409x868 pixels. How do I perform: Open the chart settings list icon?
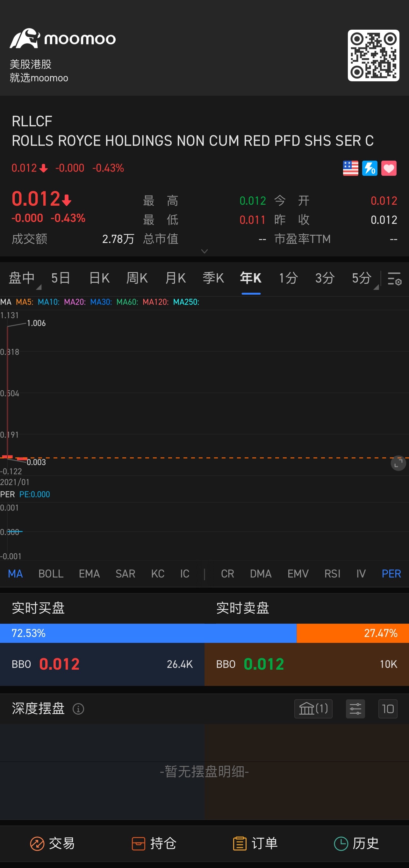coord(395,279)
